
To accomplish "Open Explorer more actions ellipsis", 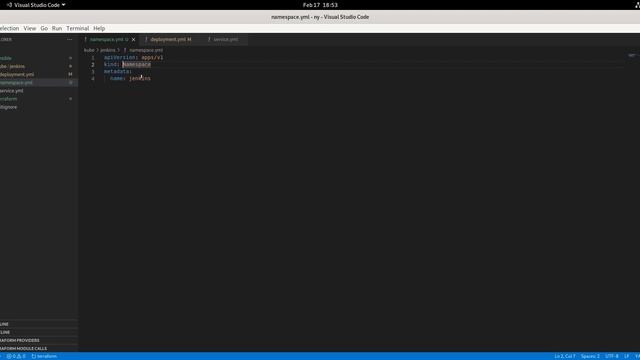I will [x=70, y=40].
